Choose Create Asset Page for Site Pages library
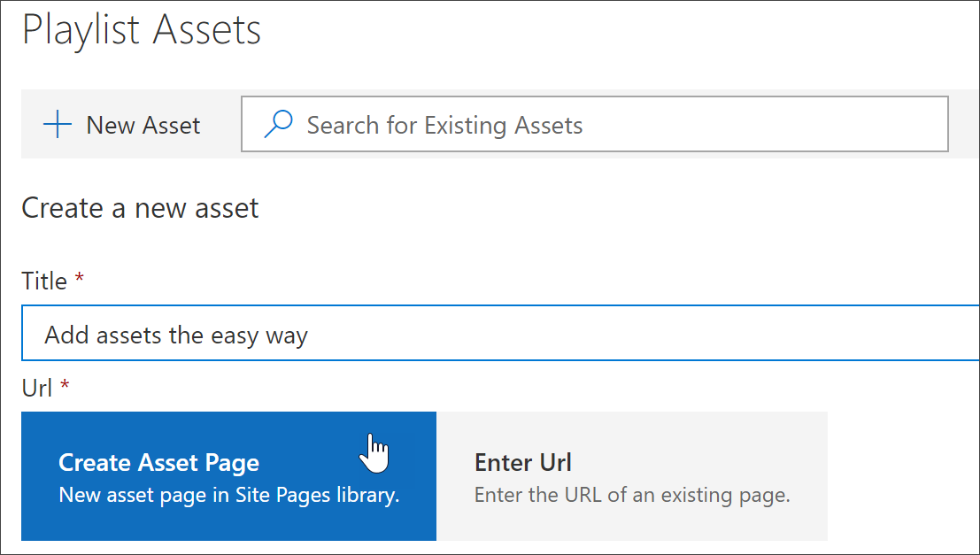The image size is (980, 555). 228,475
